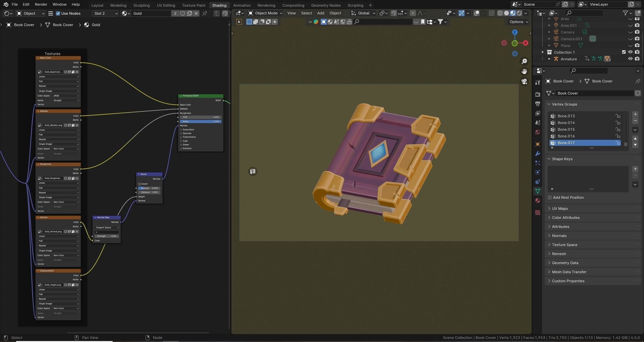Toggle lock on Bone.017 vertex group
644x342 pixels.
tap(618, 143)
